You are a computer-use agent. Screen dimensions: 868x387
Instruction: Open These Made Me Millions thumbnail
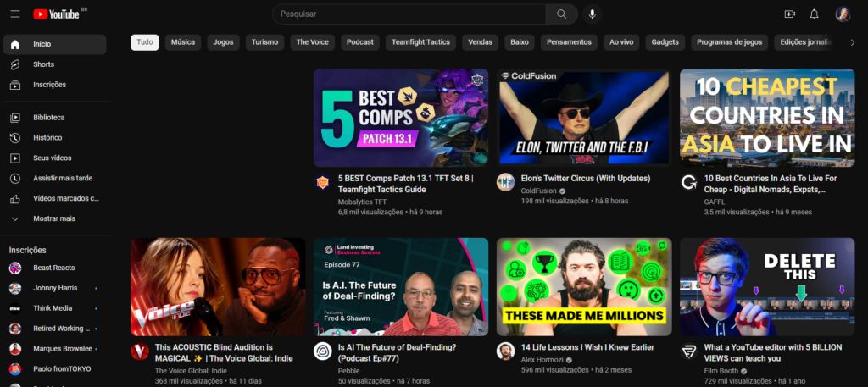tap(584, 287)
